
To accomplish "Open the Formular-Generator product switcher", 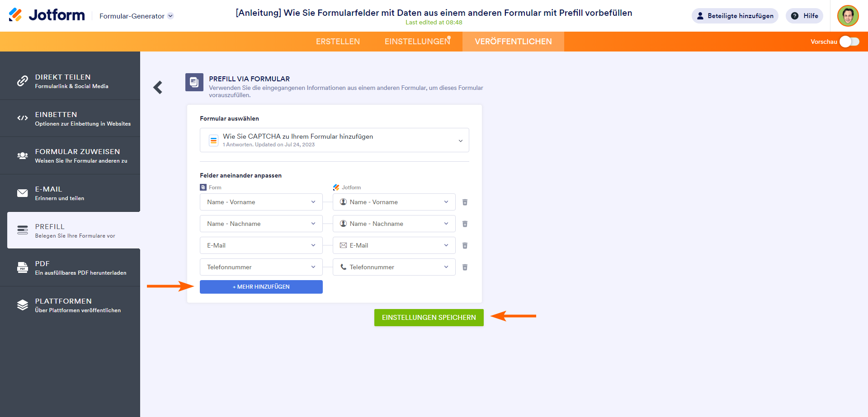I will click(x=136, y=16).
